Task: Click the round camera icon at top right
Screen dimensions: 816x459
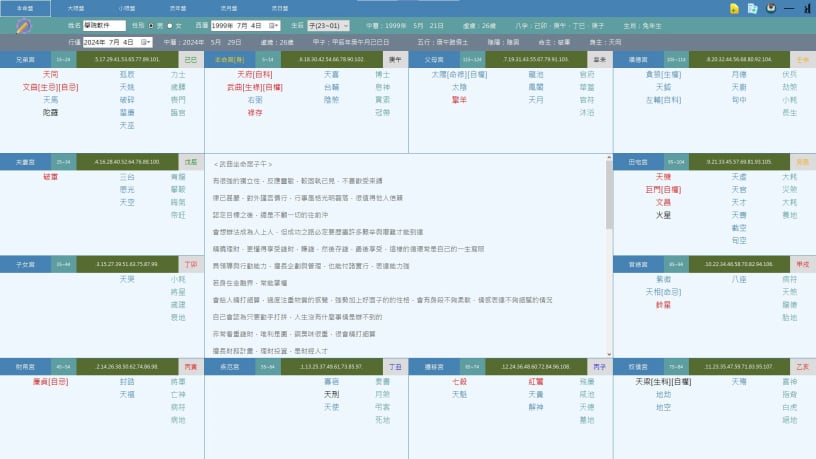Action: [x=770, y=8]
